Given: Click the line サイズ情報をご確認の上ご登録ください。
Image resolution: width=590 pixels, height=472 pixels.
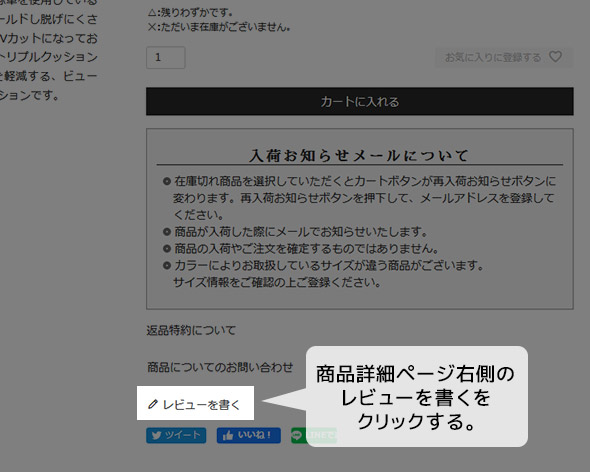Looking at the screenshot, I should [277, 282].
